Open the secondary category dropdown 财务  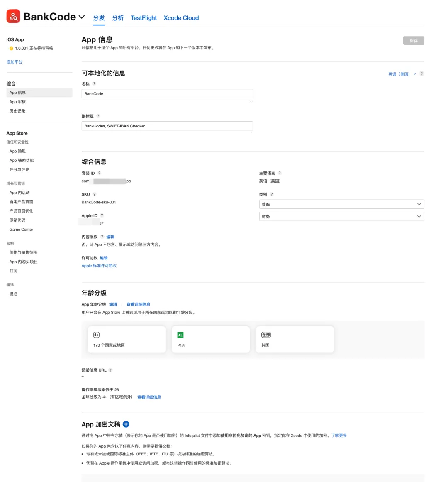click(342, 216)
